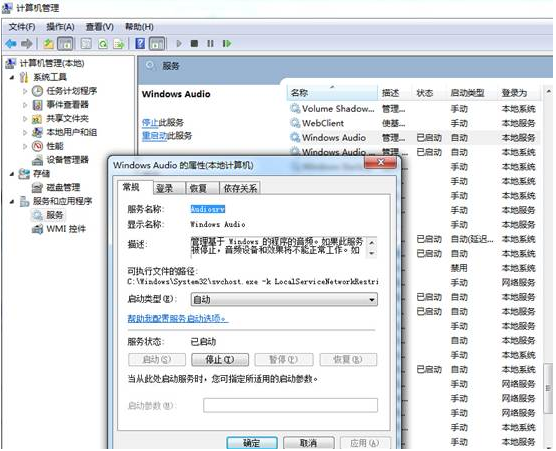
Task: Click the 取消 button
Action: tap(308, 443)
